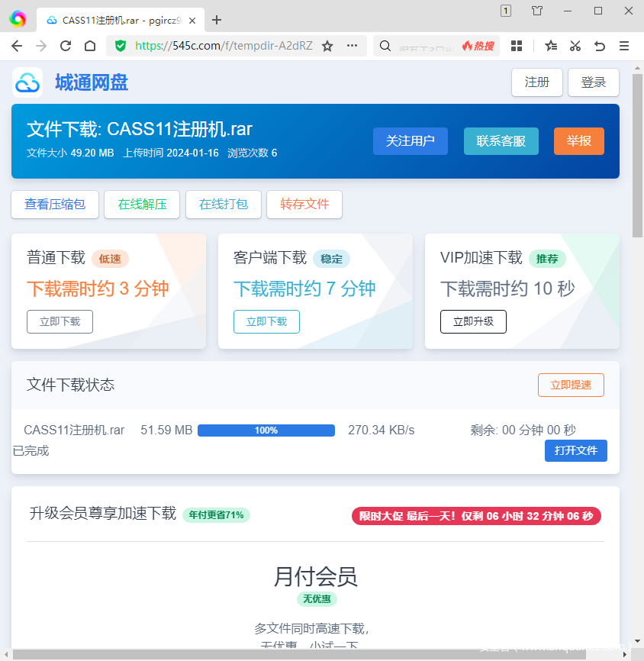
Task: Click the 在线解压 button
Action: click(x=142, y=205)
